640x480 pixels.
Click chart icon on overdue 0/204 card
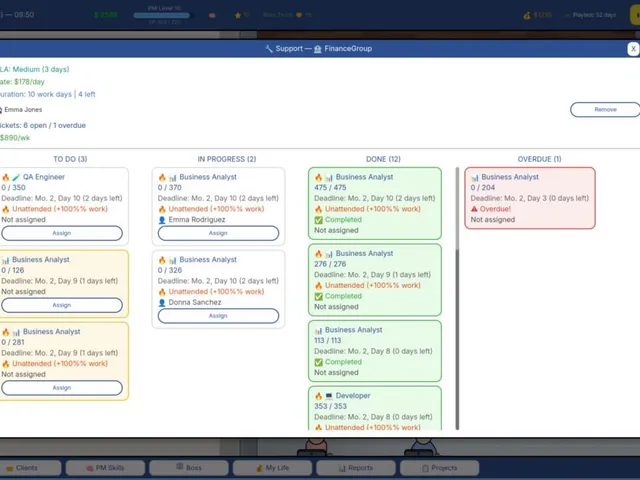pyautogui.click(x=475, y=177)
